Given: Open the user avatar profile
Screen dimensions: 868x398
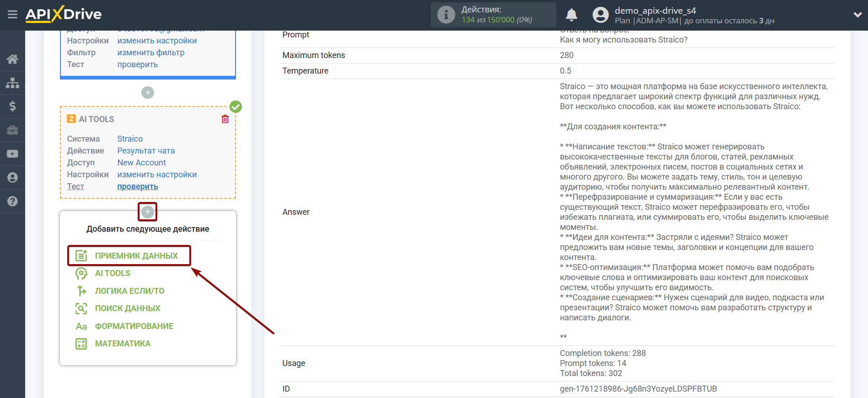Looking at the screenshot, I should tap(600, 15).
